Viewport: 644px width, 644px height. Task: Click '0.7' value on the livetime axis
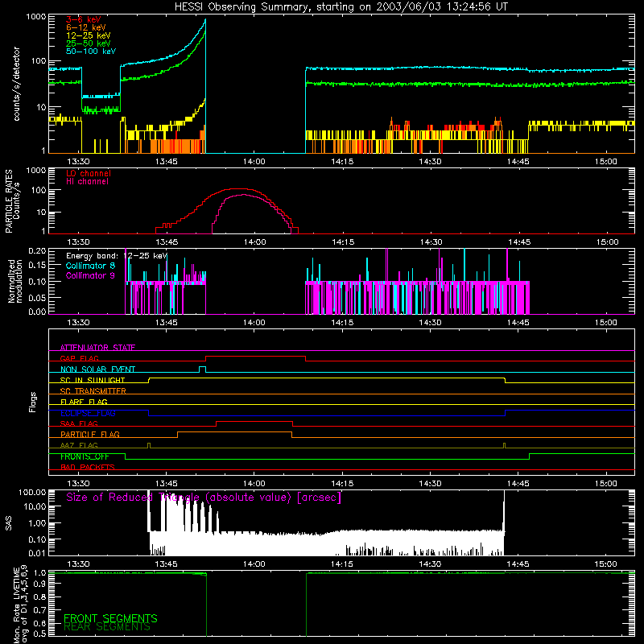coord(39,610)
